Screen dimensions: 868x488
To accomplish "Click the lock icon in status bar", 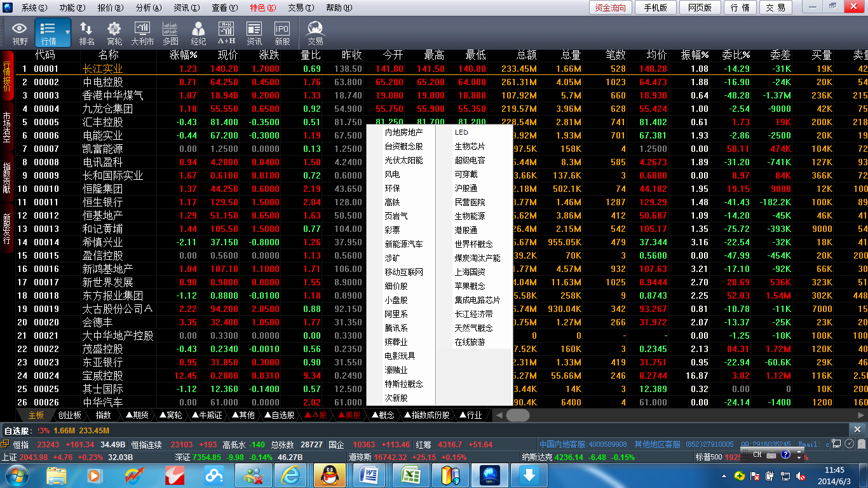I will (x=862, y=444).
